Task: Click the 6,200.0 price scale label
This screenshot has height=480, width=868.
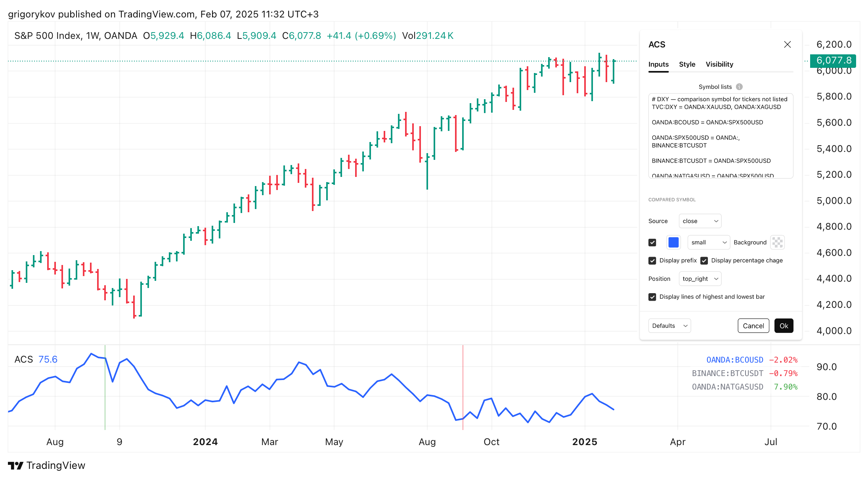Action: 834,44
